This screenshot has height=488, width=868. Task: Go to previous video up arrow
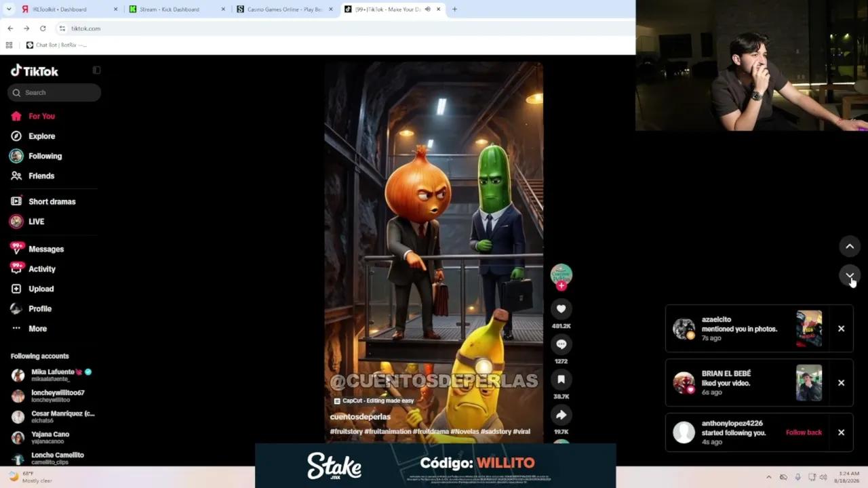pyautogui.click(x=850, y=246)
